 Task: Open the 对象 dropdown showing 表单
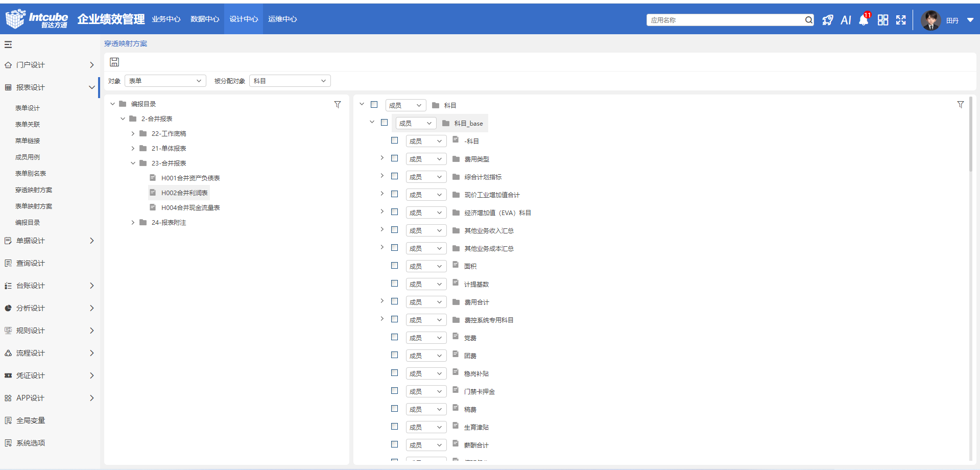(x=165, y=81)
